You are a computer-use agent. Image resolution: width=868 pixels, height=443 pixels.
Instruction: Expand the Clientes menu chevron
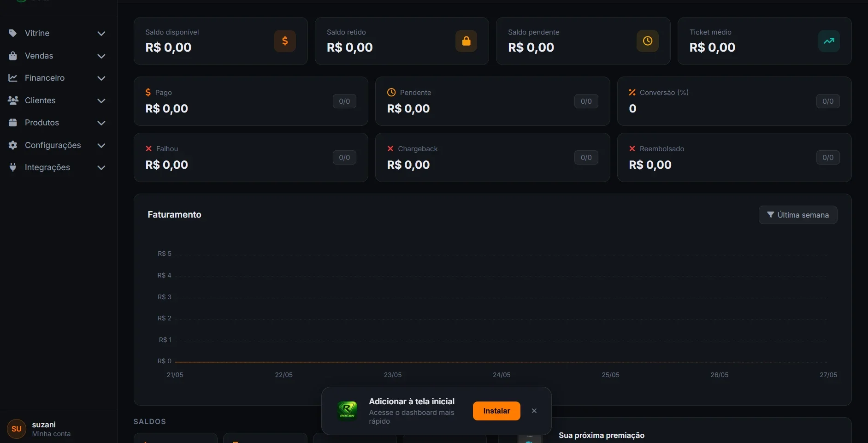tap(101, 101)
